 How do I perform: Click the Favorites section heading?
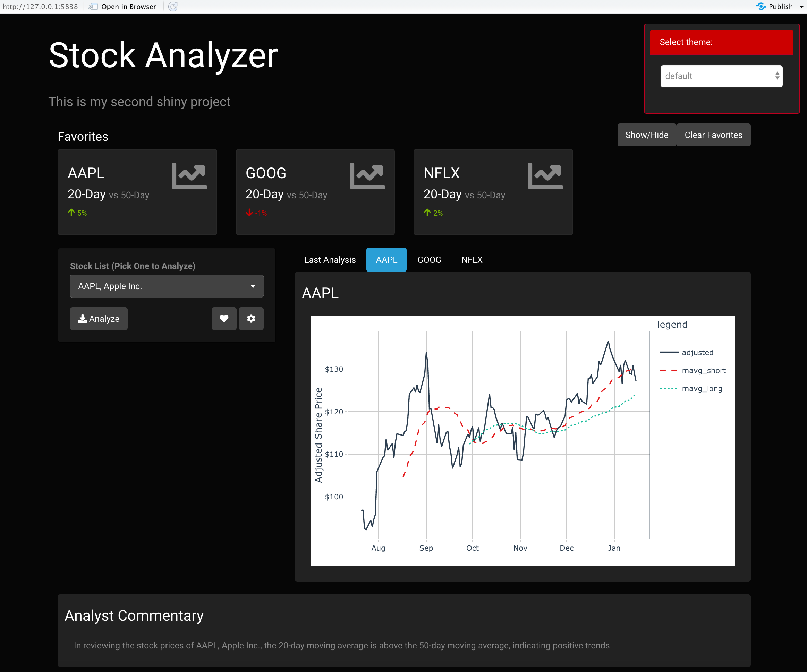83,136
